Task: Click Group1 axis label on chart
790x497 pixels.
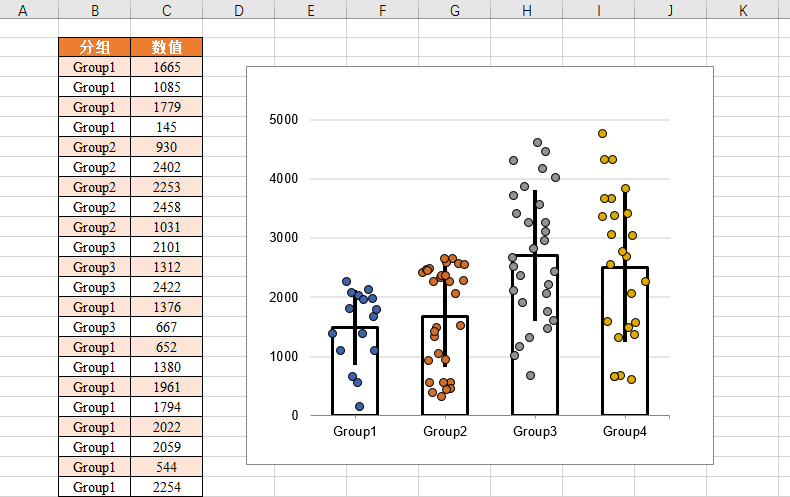Action: click(x=355, y=431)
